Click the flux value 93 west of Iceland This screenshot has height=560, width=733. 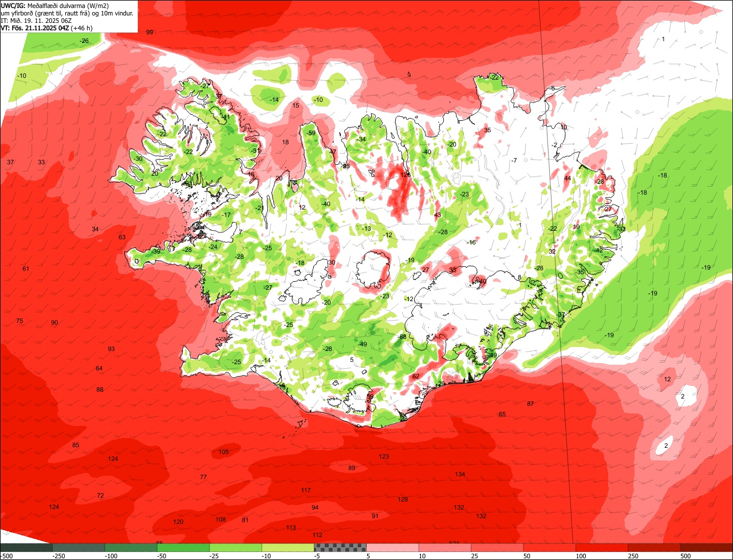click(x=111, y=349)
